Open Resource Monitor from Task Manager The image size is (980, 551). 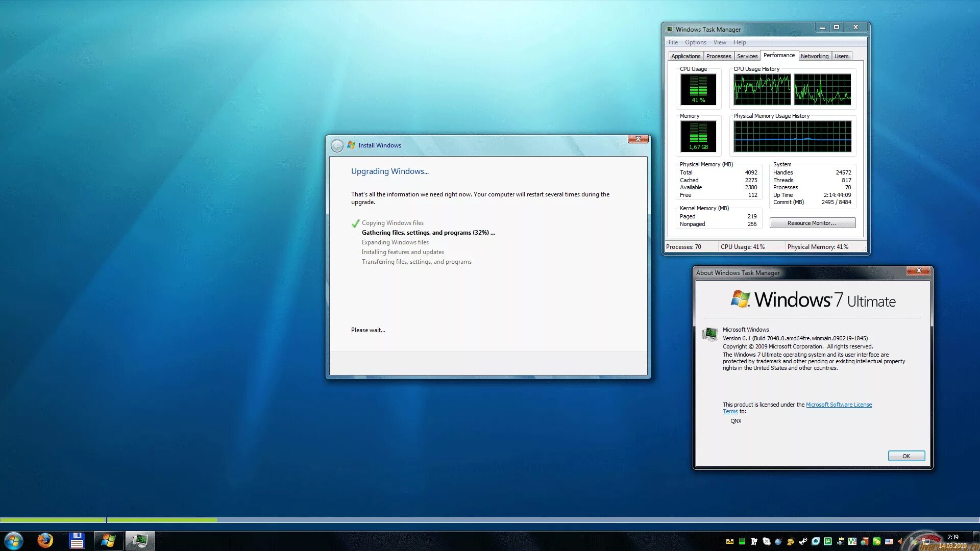[812, 222]
